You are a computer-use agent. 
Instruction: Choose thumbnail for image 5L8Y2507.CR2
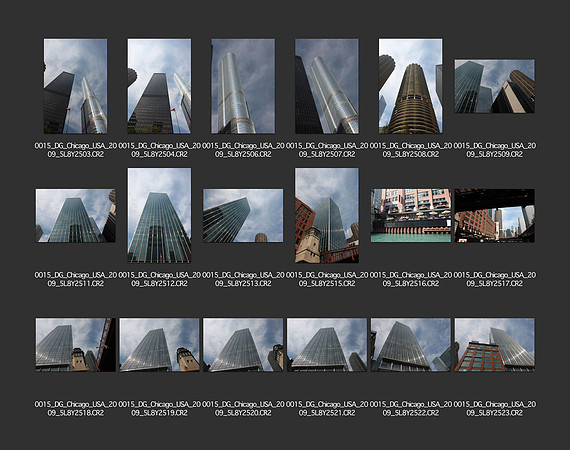point(327,86)
